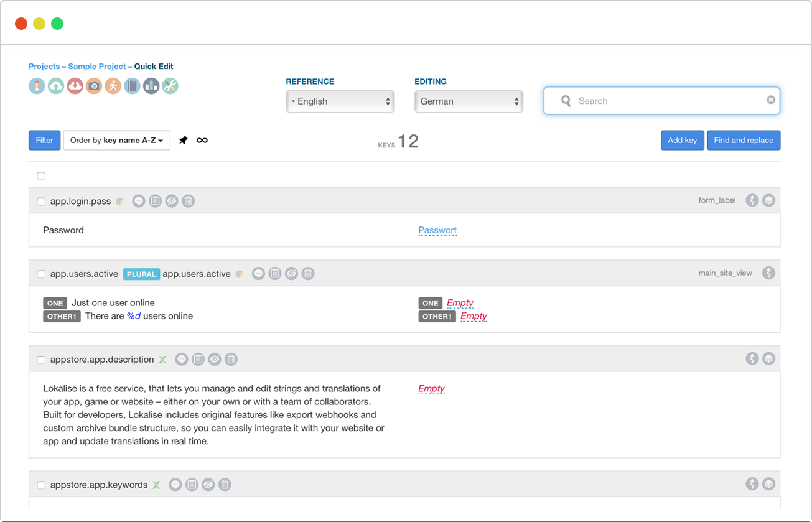Toggle hidden eye icon for app.users.active

291,274
